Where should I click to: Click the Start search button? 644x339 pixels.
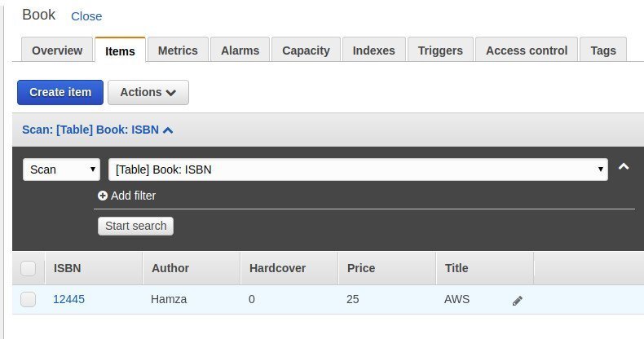pyautogui.click(x=135, y=226)
